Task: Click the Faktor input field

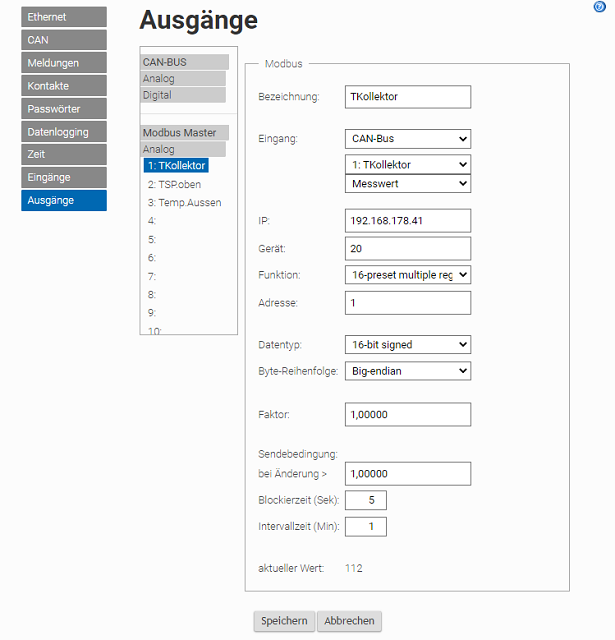Action: coord(408,415)
